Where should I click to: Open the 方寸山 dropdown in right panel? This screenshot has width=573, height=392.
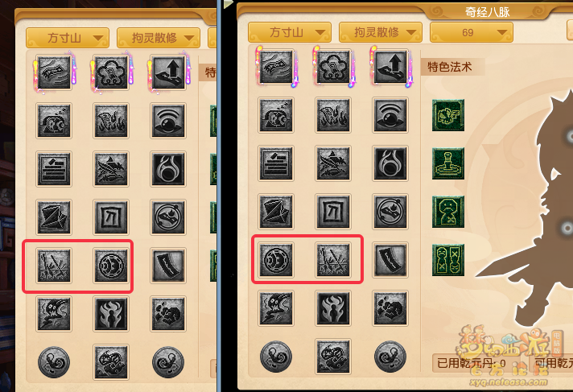(290, 32)
